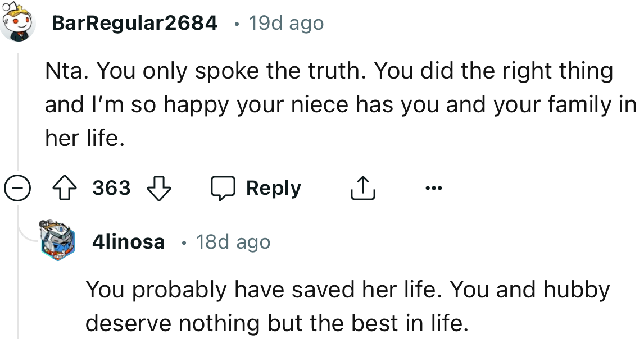Screen dimensions: 644x339
Task: Click the speech bubble reply icon
Action: click(x=223, y=189)
